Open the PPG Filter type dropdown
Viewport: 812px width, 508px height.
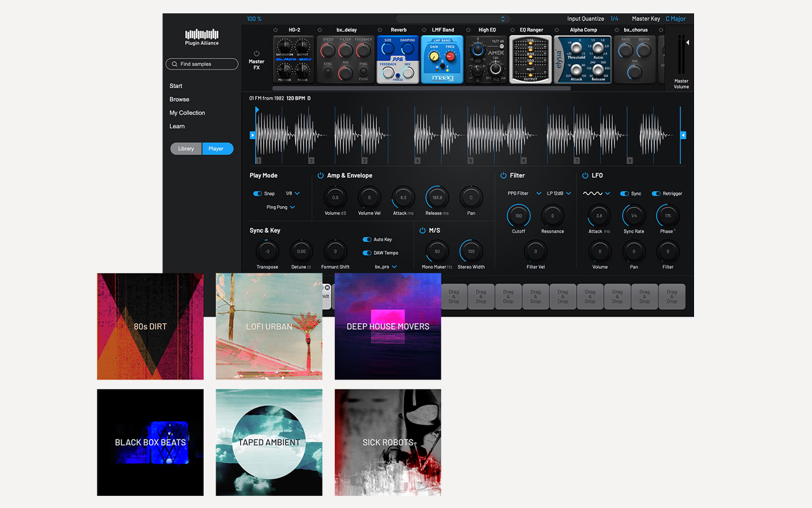(523, 194)
